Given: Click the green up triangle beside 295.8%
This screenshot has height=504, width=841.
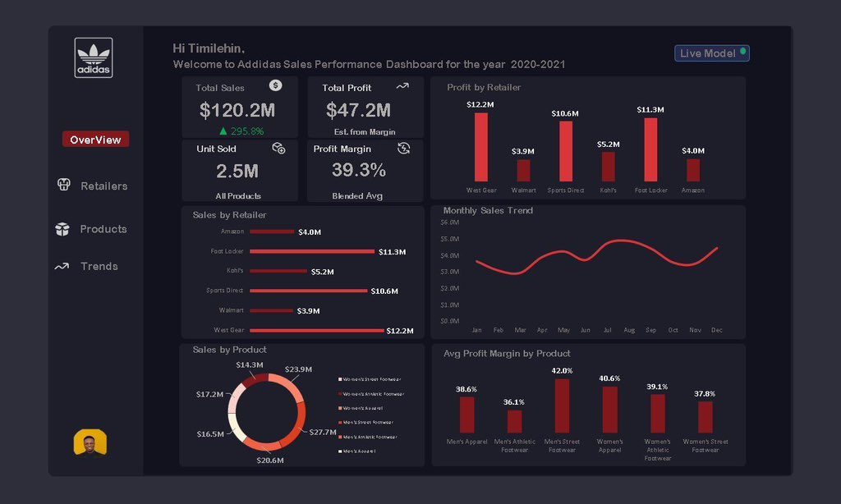Looking at the screenshot, I should (x=223, y=131).
